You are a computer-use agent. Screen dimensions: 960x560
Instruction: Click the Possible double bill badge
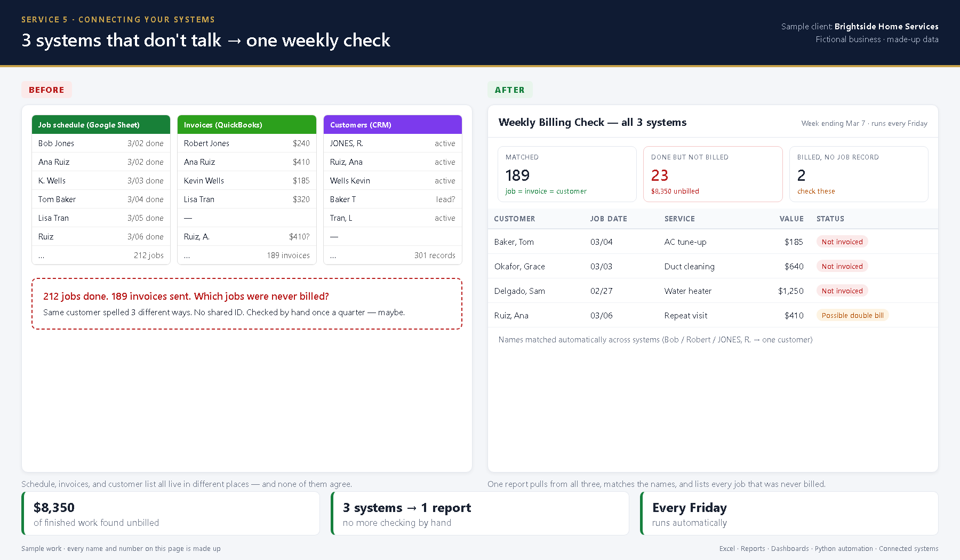click(x=852, y=315)
